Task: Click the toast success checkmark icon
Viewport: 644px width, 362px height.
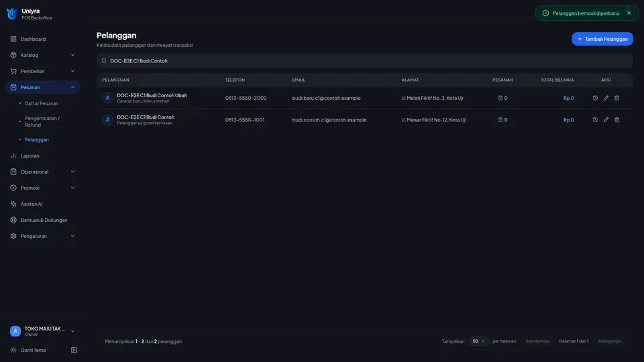Action: (545, 13)
